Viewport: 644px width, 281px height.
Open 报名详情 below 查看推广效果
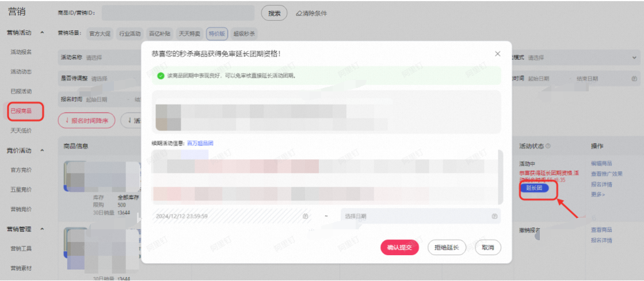[602, 184]
